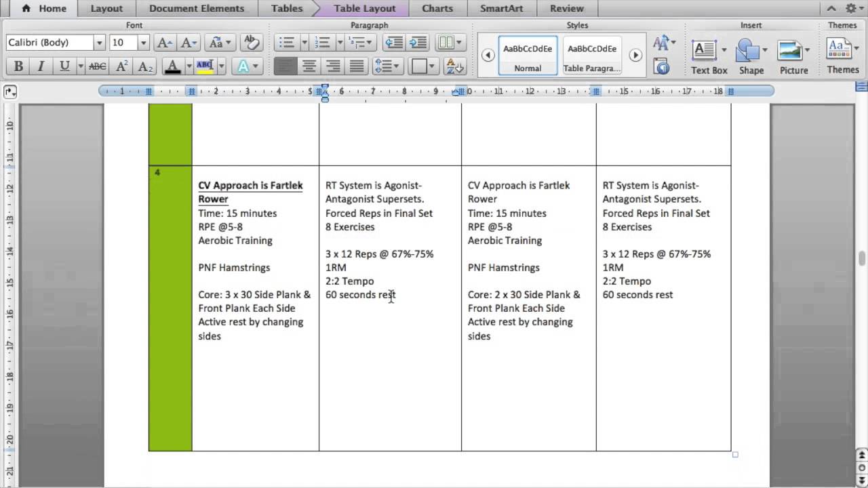Switch to the Layout tab
Image resolution: width=868 pixels, height=488 pixels.
pyautogui.click(x=106, y=9)
